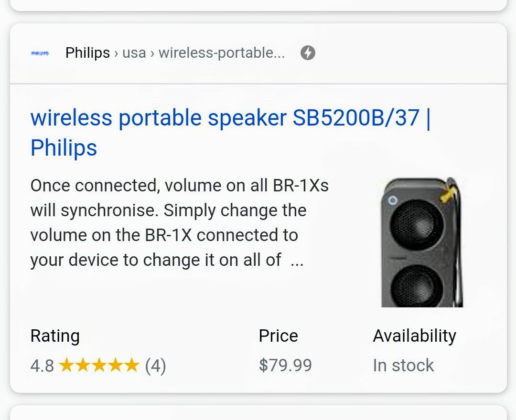
Task: Click the Price column label
Action: [278, 336]
